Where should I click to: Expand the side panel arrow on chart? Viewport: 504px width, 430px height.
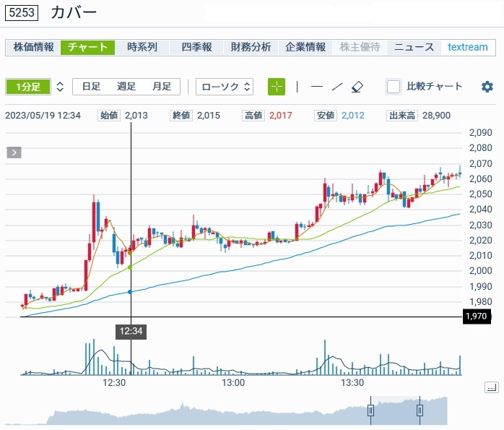click(x=14, y=152)
